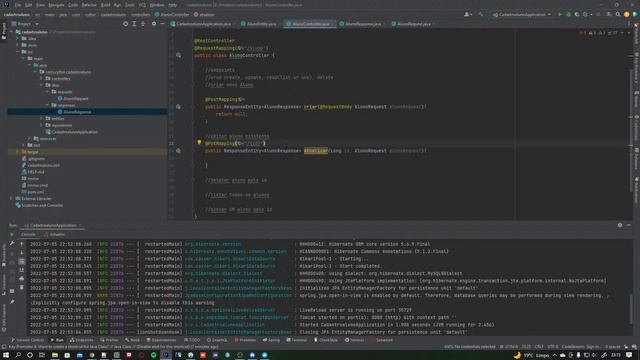The image size is (640, 360).
Task: Switch to Actuator tab in Run panel
Action: point(54,235)
